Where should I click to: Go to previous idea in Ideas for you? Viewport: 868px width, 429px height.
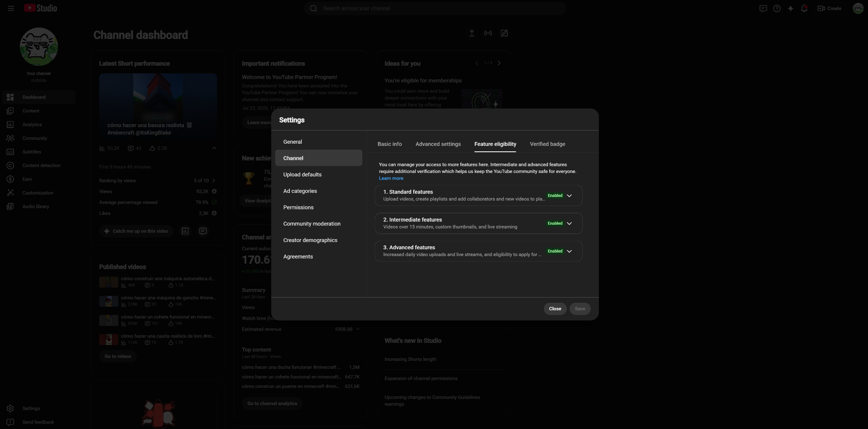tap(477, 63)
